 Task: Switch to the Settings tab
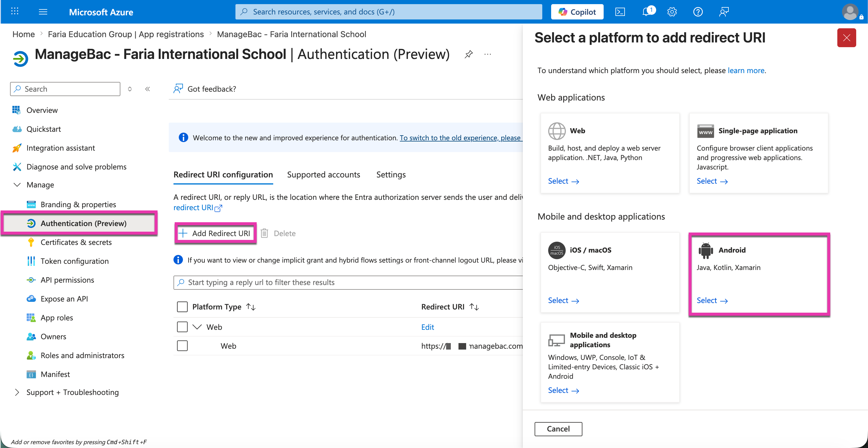(391, 174)
